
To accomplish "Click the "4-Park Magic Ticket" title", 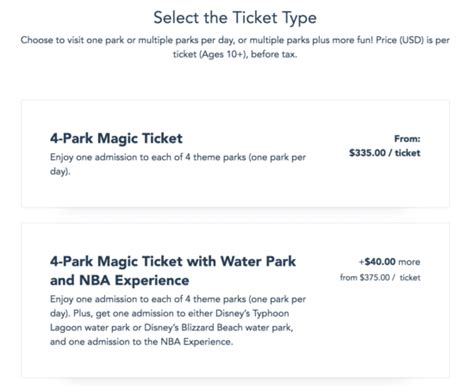I will pyautogui.click(x=116, y=138).
